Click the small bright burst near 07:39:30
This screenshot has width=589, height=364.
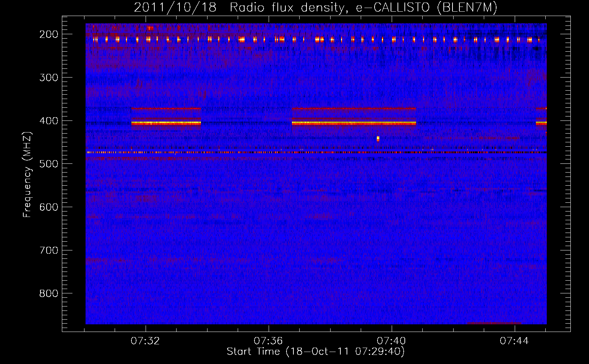tap(378, 139)
